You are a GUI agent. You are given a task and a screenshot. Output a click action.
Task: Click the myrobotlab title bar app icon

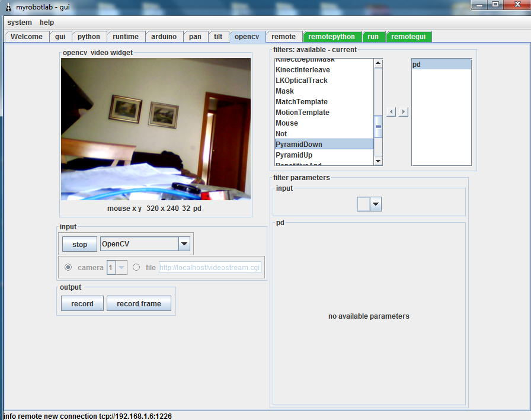[x=8, y=7]
